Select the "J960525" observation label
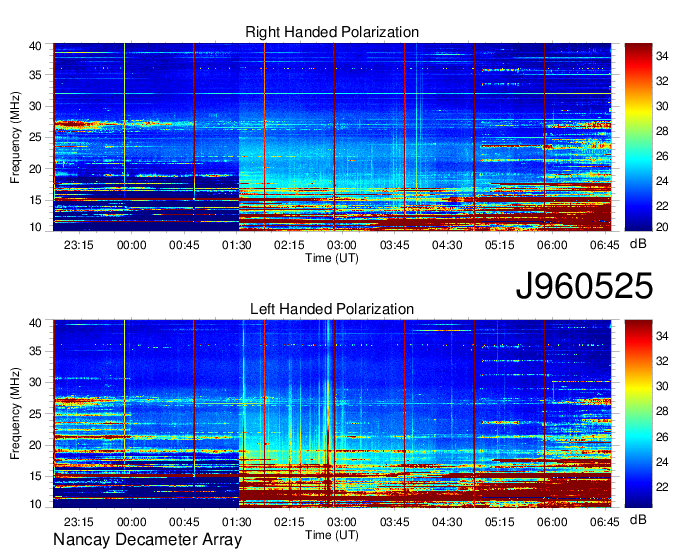Screen dimensions: 680x552 (584, 286)
